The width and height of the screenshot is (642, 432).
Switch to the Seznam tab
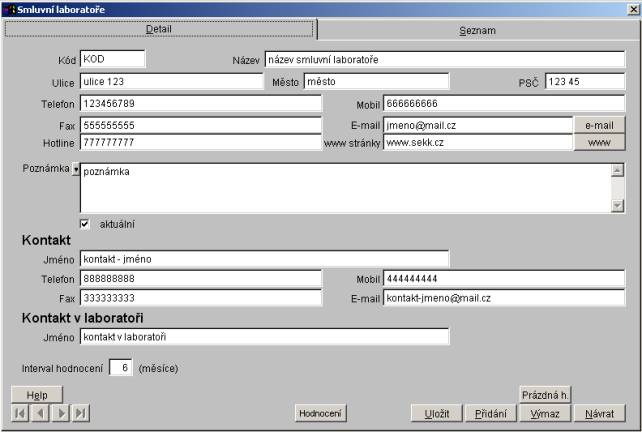pyautogui.click(x=477, y=30)
